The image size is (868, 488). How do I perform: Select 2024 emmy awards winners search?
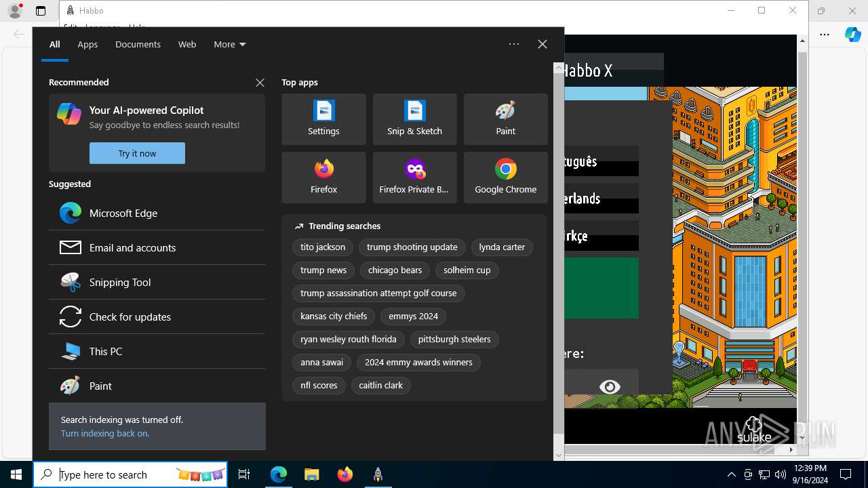pos(418,362)
